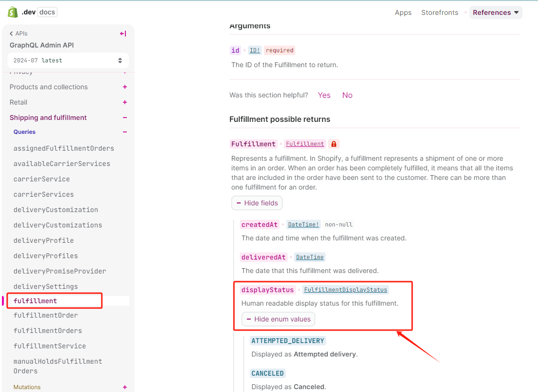
Task: Expand Products and collections plus icon
Action: coord(125,87)
